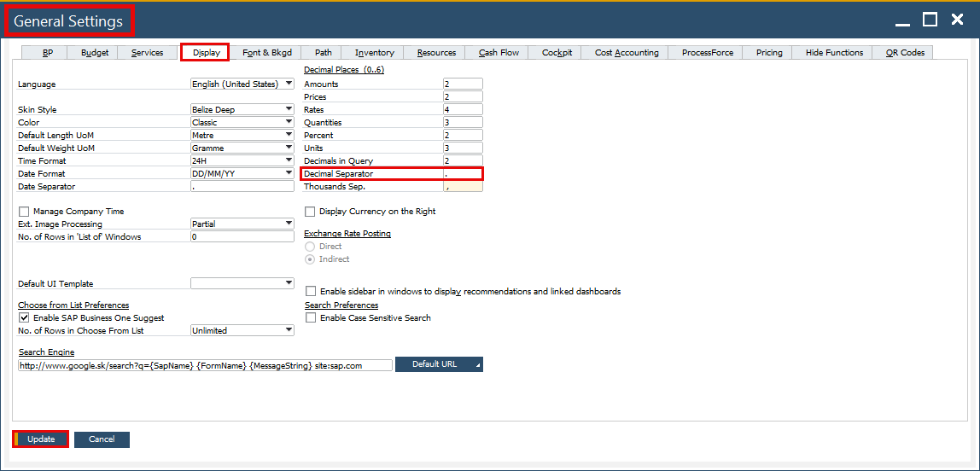Click the Search Preferences heading

tap(341, 305)
